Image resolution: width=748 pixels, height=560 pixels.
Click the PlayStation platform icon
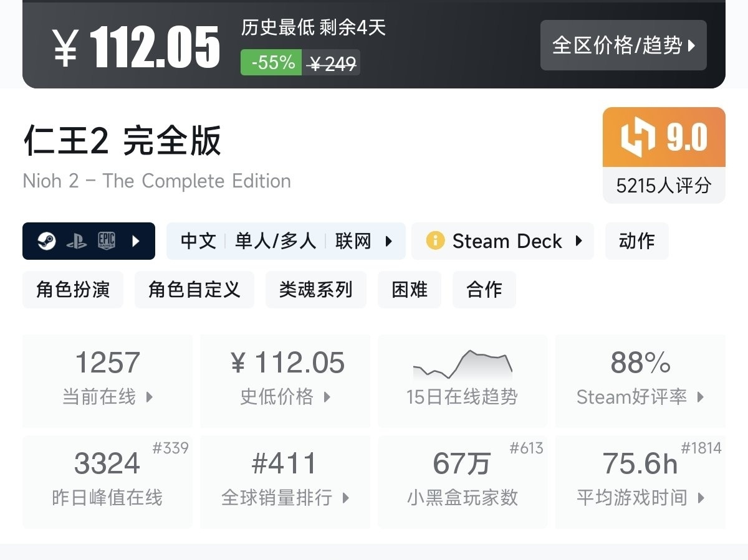(x=77, y=241)
